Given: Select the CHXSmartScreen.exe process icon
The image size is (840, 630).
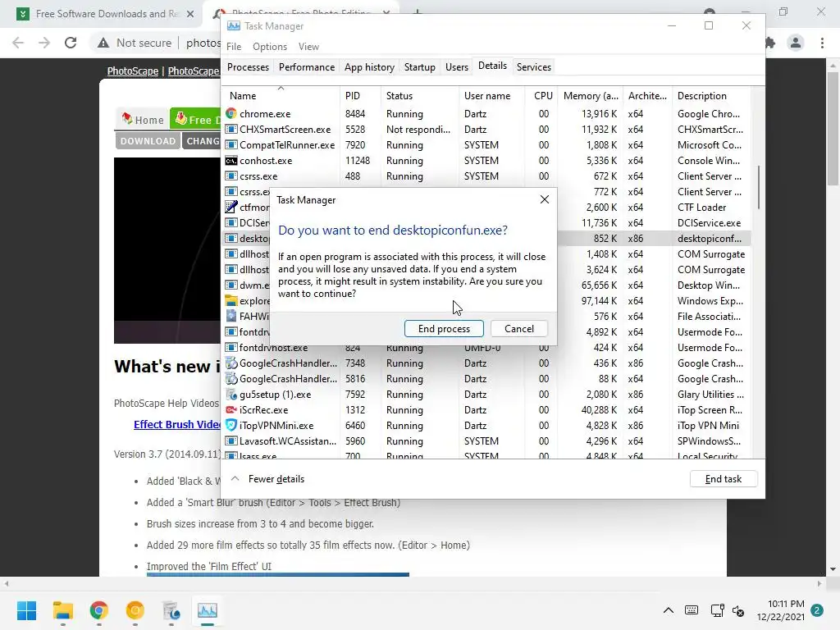Looking at the screenshot, I should pyautogui.click(x=231, y=129).
